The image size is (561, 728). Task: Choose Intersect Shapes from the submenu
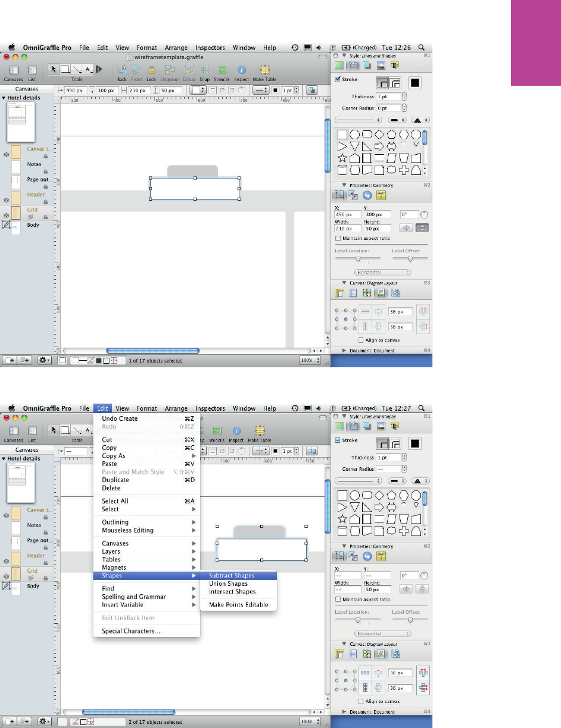tap(232, 592)
